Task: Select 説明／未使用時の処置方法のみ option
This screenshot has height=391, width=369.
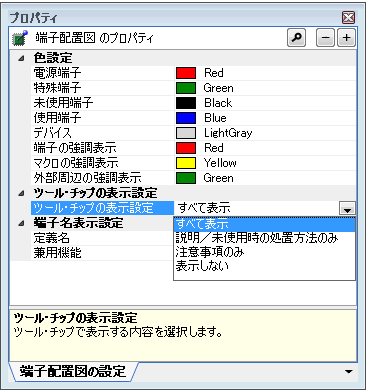Action: (265, 238)
